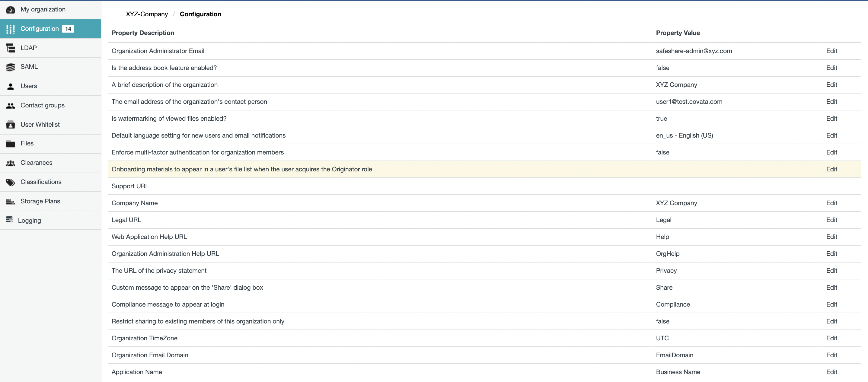
Task: Open the LDAP section
Action: point(50,48)
